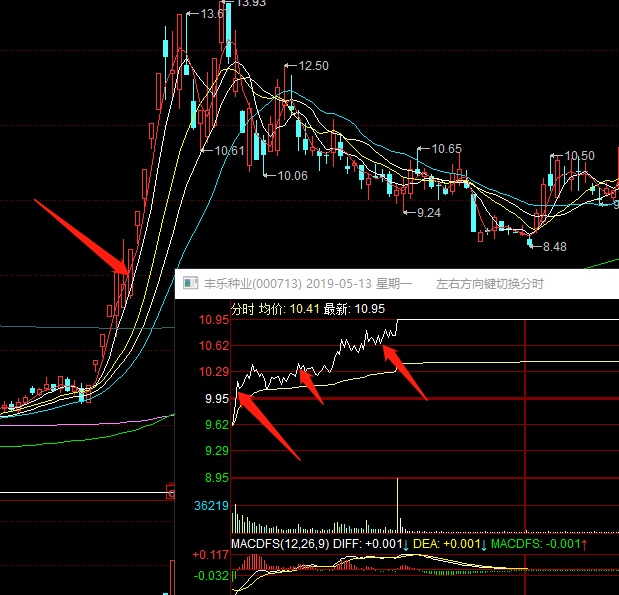Viewport: 619px width, 595px height.
Task: Click the hint 左右方向键切换分时
Action: [490, 283]
